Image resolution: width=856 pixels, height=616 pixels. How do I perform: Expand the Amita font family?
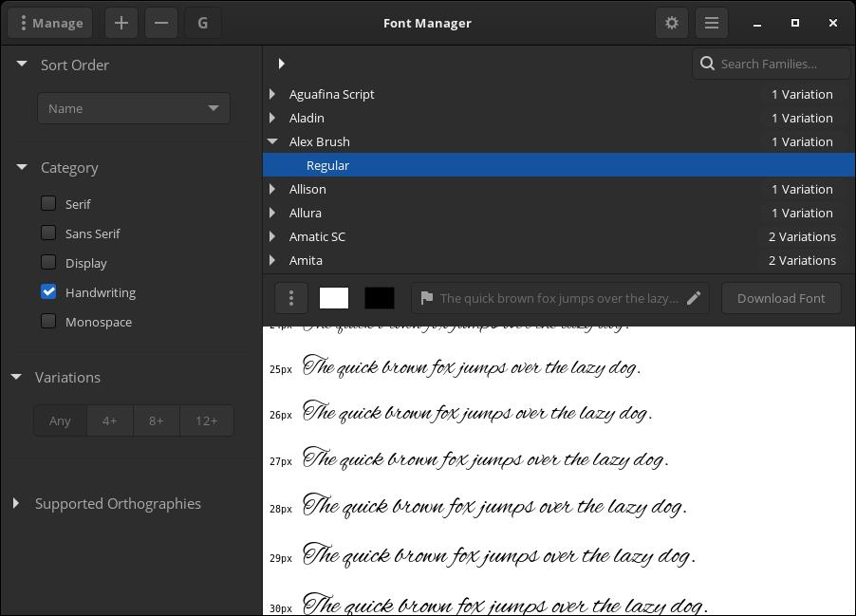pos(272,260)
